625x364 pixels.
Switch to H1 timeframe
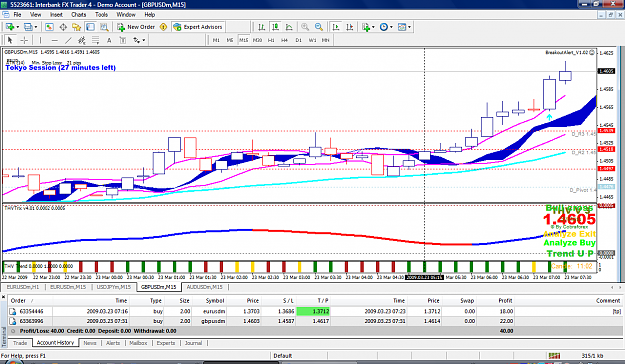click(x=271, y=40)
